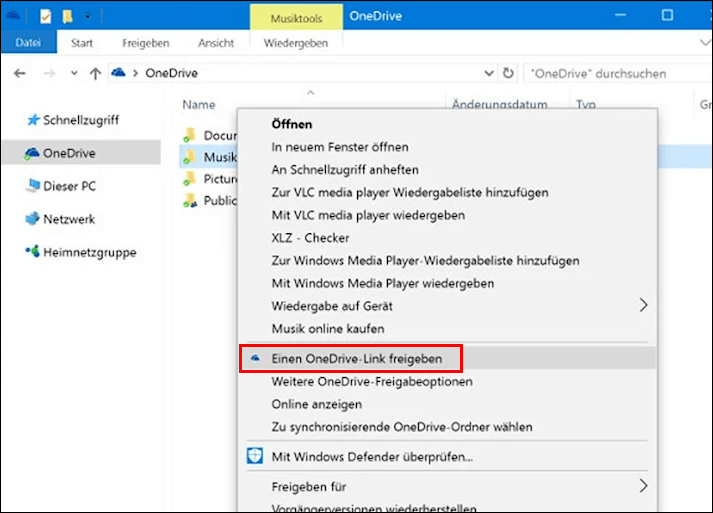Go back with the back arrow
The height and width of the screenshot is (513, 713).
(x=20, y=73)
